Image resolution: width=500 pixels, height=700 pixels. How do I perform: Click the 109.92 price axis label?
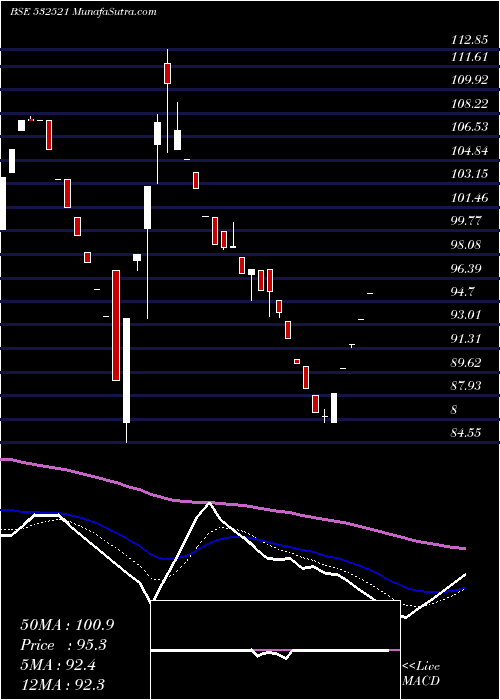470,80
